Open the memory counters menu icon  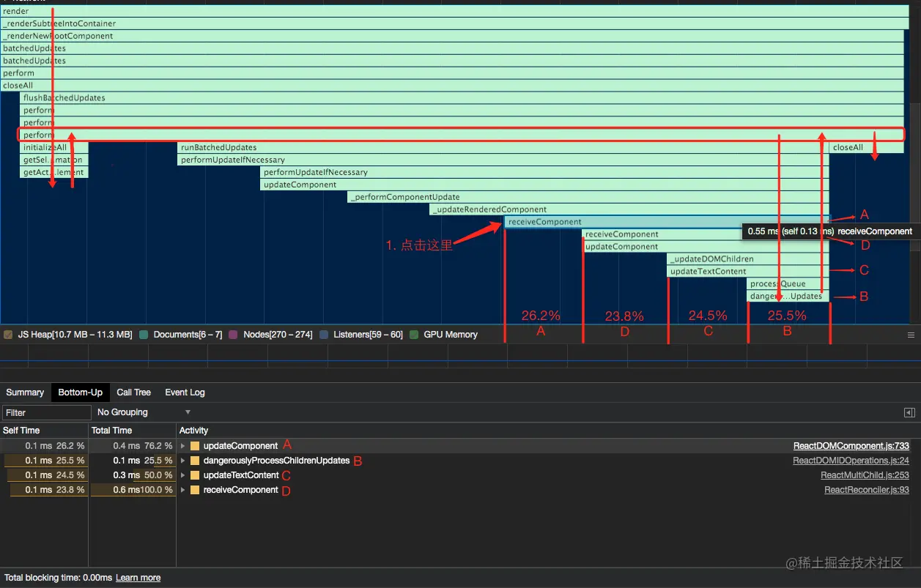(x=911, y=334)
